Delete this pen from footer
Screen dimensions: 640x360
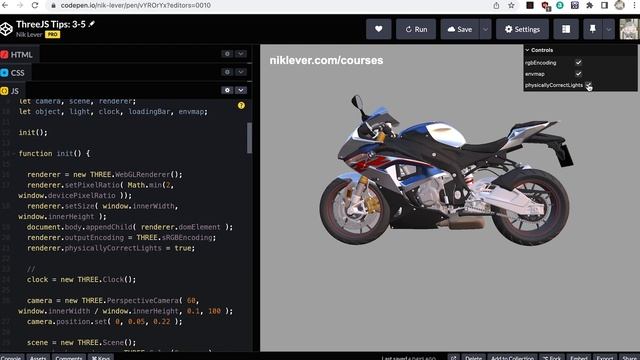click(x=473, y=358)
